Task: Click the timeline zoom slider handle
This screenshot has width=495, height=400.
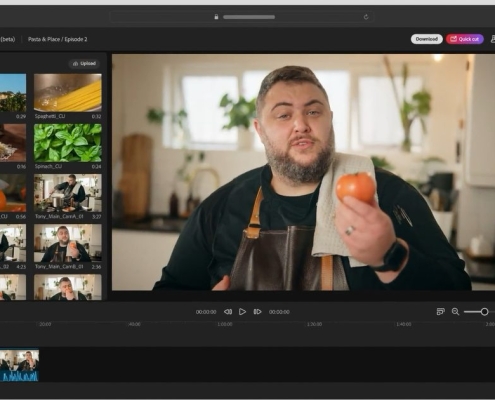Action: point(484,312)
